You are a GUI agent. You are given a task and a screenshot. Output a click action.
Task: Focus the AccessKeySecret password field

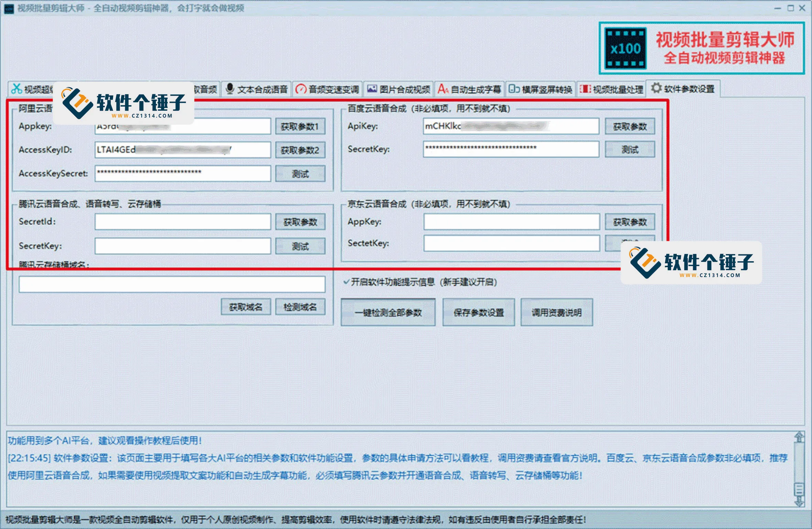pos(183,174)
